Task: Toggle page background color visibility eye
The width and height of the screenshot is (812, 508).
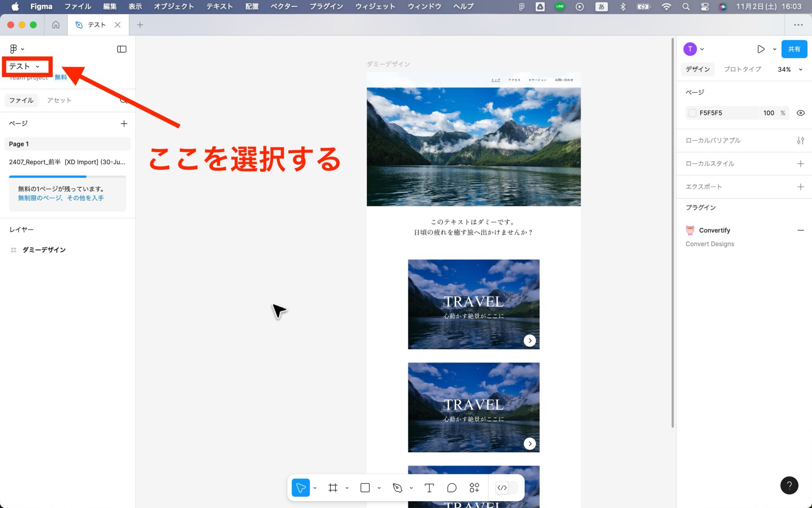Action: click(801, 113)
